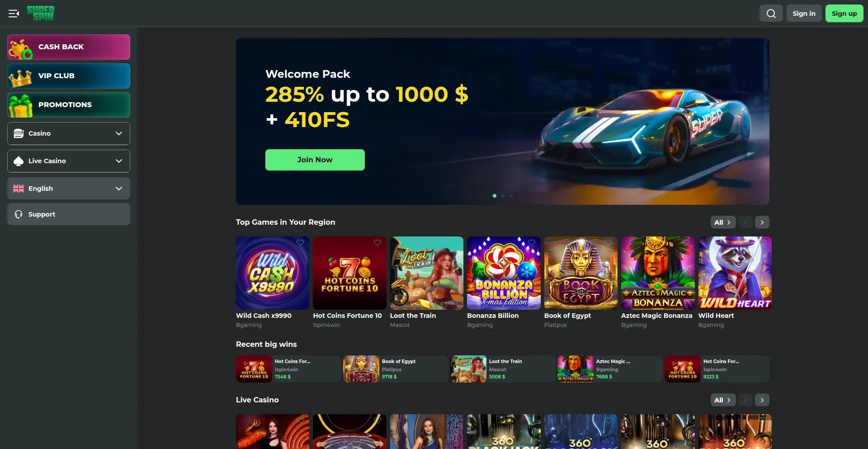The image size is (868, 449).
Task: Click the Cash Back coins banner
Action: (69, 47)
